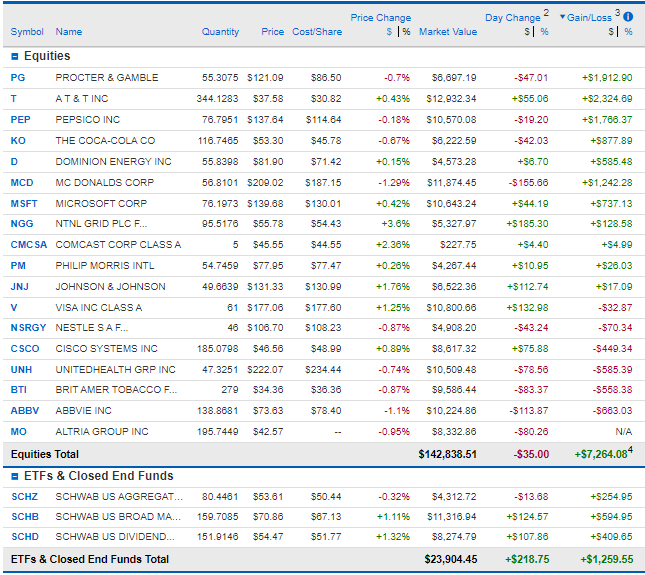The image size is (645, 575).
Task: Open the MO symbol link
Action: pyautogui.click(x=19, y=432)
